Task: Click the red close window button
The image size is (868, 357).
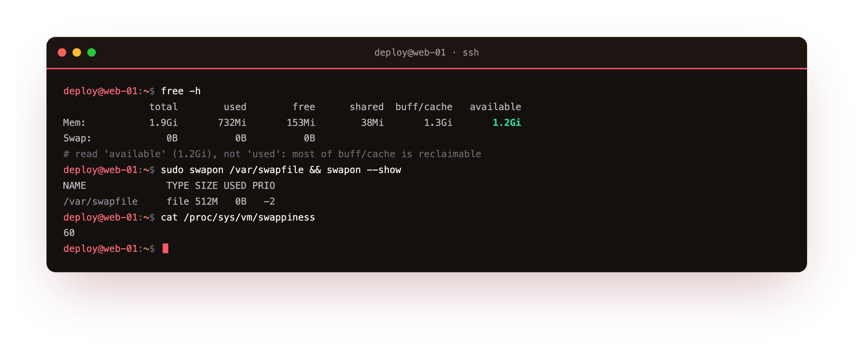Action: [62, 52]
